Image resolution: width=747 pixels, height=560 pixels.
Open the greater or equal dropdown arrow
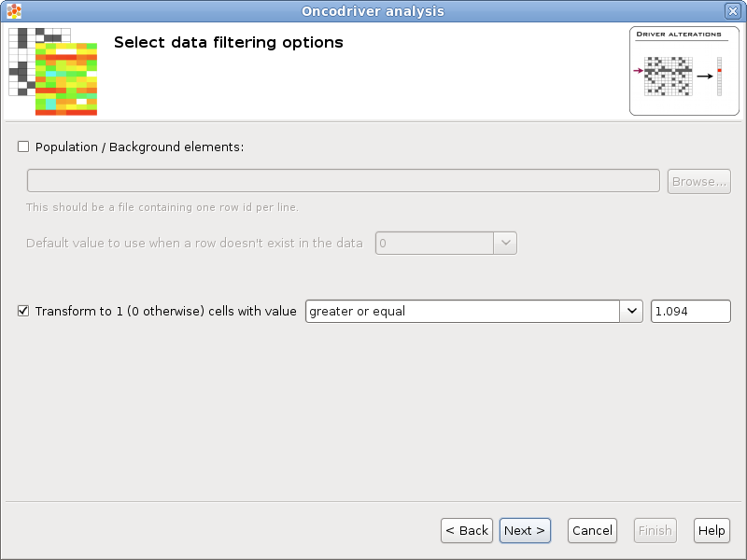[x=632, y=311]
